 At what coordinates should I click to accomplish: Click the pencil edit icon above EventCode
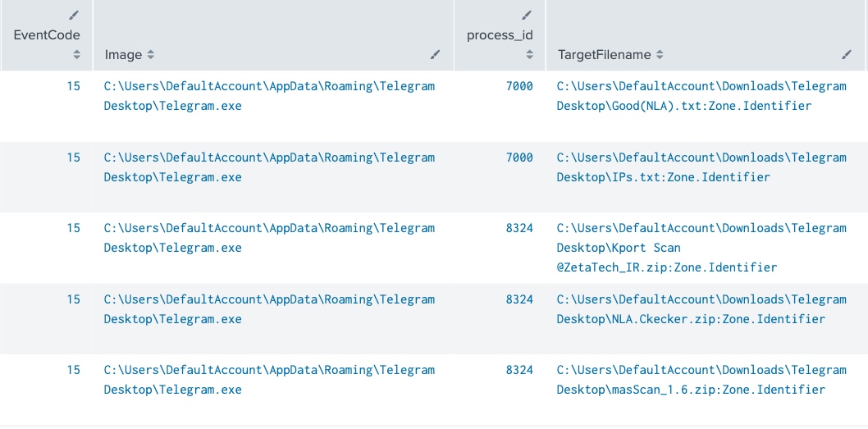(x=75, y=15)
